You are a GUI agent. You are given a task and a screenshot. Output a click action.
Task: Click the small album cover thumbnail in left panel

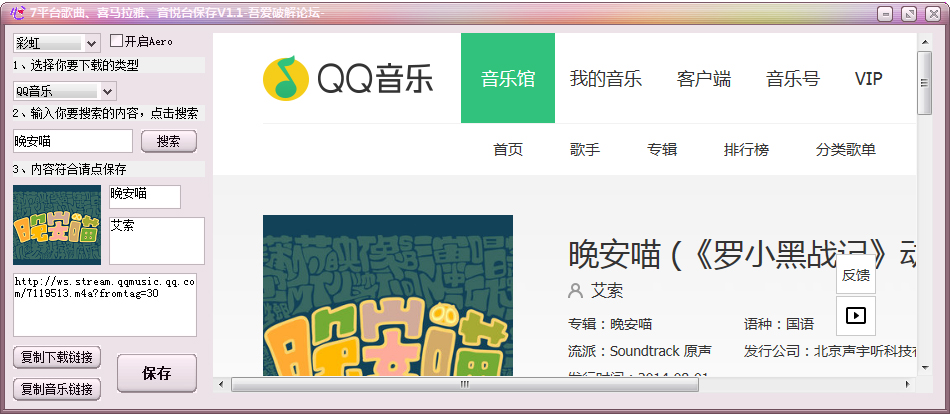pyautogui.click(x=57, y=225)
